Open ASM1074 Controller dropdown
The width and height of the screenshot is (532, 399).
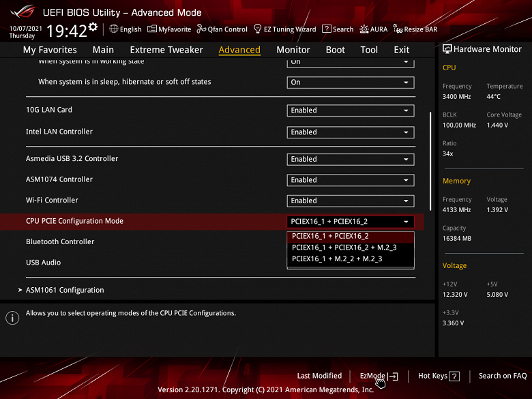click(x=351, y=180)
